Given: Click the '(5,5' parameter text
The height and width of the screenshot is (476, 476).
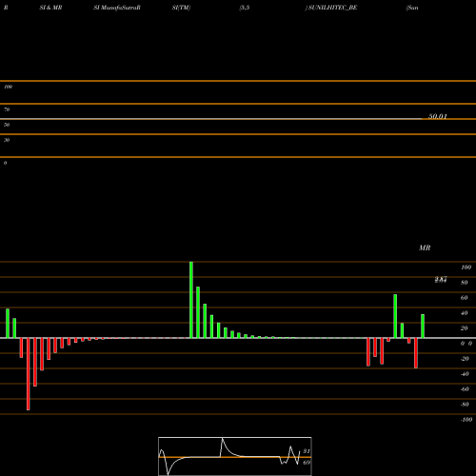Looking at the screenshot, I should point(245,8).
